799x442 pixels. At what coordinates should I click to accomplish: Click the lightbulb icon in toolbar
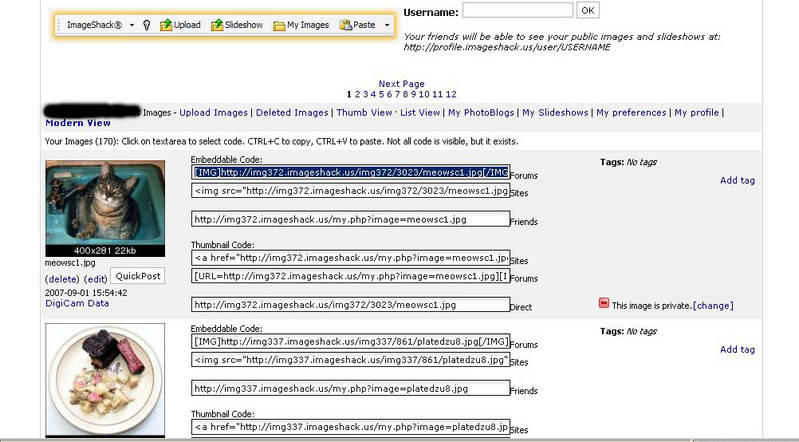(147, 24)
